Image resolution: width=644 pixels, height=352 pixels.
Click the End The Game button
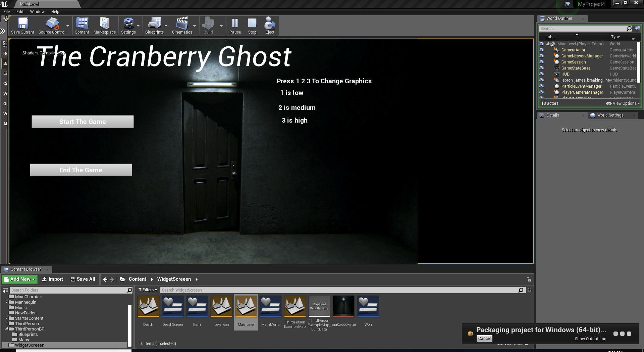pyautogui.click(x=81, y=170)
